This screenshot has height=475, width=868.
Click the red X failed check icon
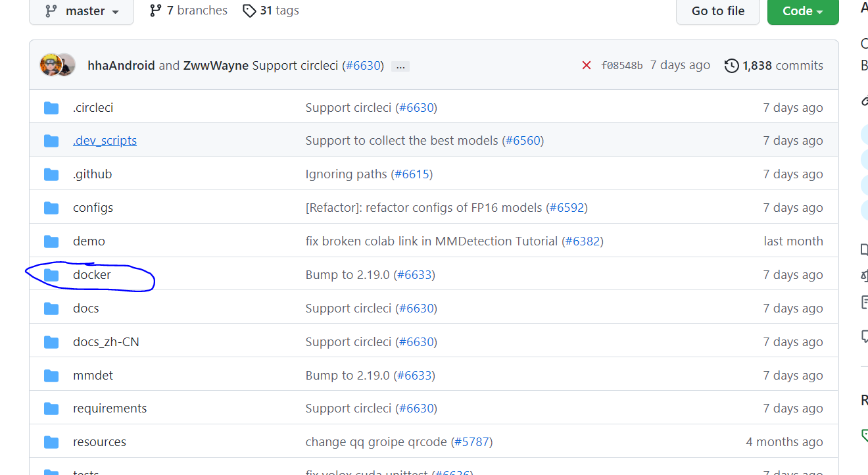587,65
